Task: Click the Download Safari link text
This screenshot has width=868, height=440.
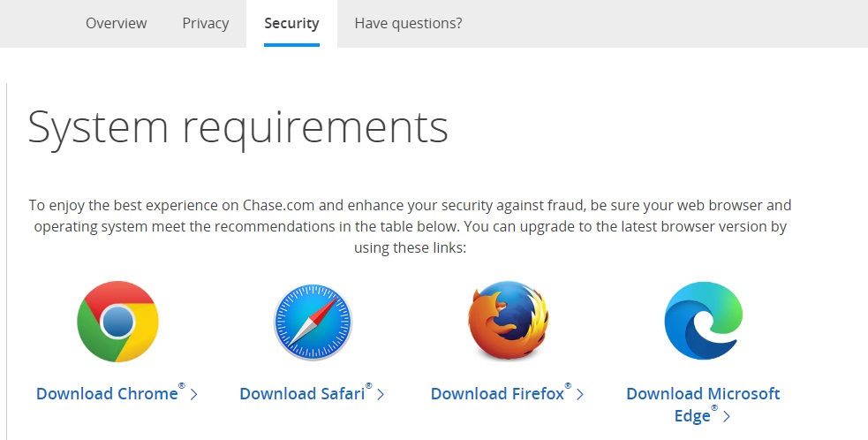Action: click(x=302, y=394)
